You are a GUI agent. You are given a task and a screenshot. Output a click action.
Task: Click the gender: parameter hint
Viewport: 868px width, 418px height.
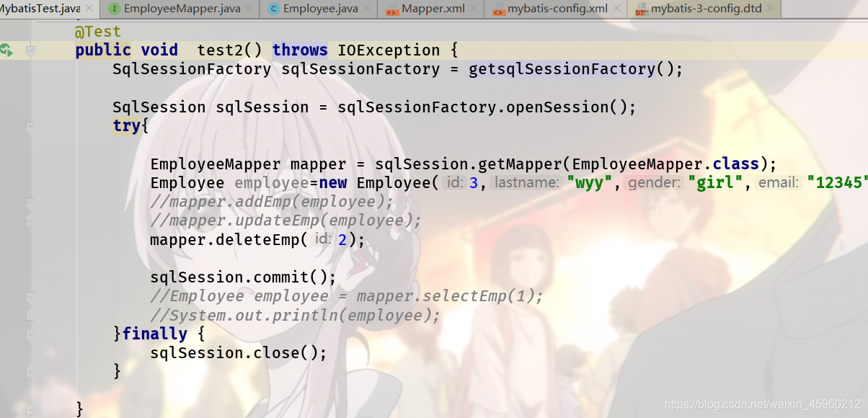(x=654, y=183)
